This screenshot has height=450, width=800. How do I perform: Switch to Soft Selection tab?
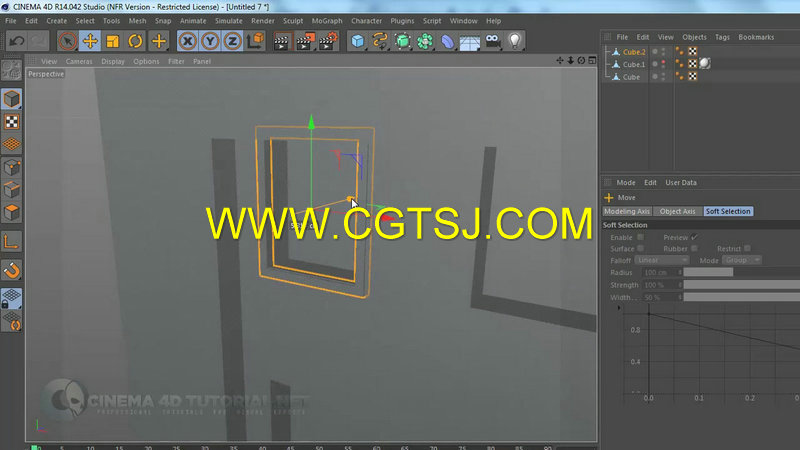728,211
